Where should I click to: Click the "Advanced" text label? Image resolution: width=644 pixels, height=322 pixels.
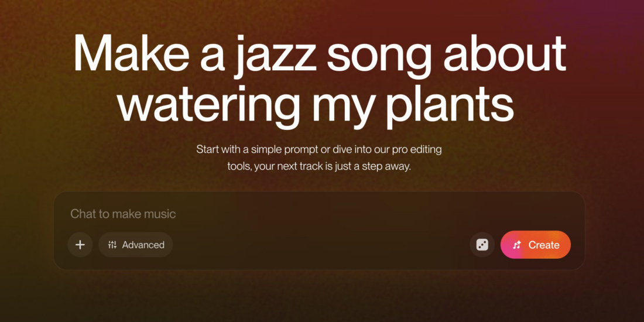[143, 245]
